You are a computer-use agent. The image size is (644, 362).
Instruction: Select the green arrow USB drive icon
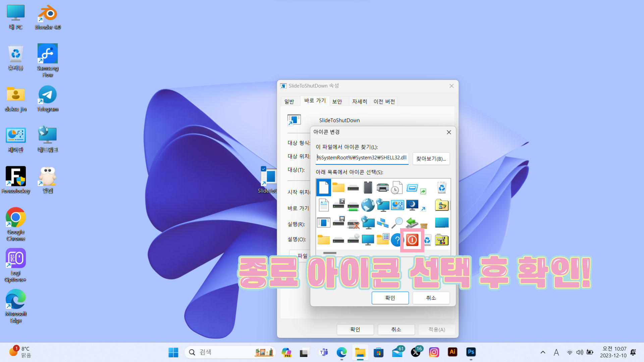pos(412,223)
